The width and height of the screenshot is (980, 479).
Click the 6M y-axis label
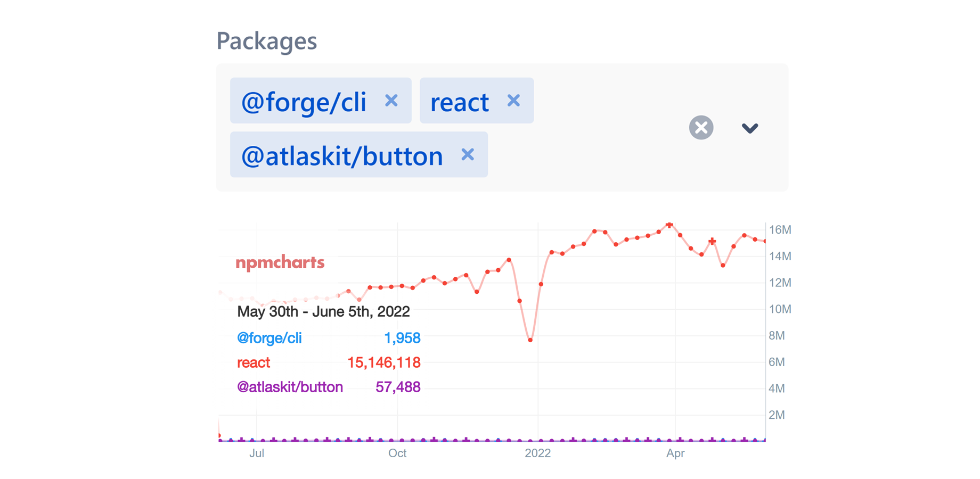pos(777,362)
